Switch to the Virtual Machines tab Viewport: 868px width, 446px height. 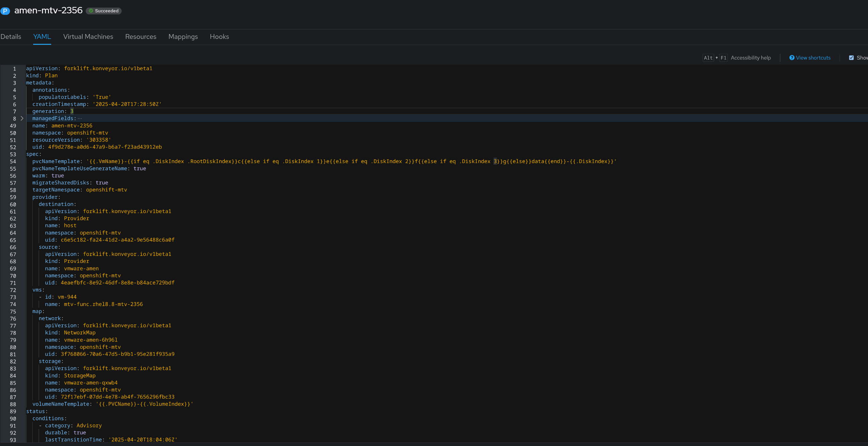(x=88, y=37)
